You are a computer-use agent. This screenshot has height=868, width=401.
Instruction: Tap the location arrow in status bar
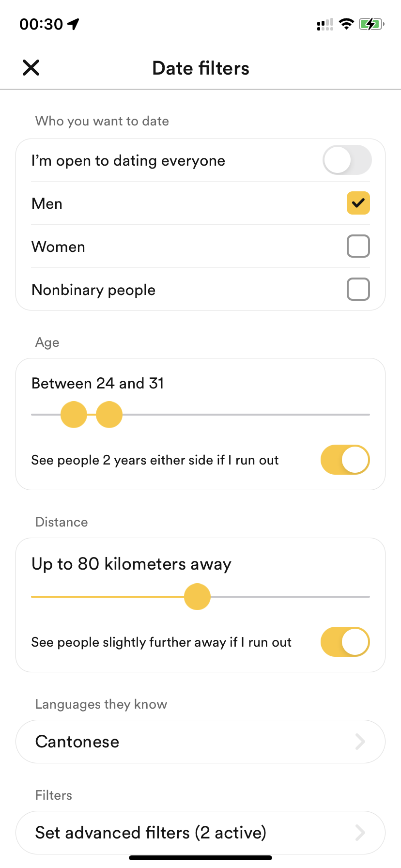click(74, 24)
